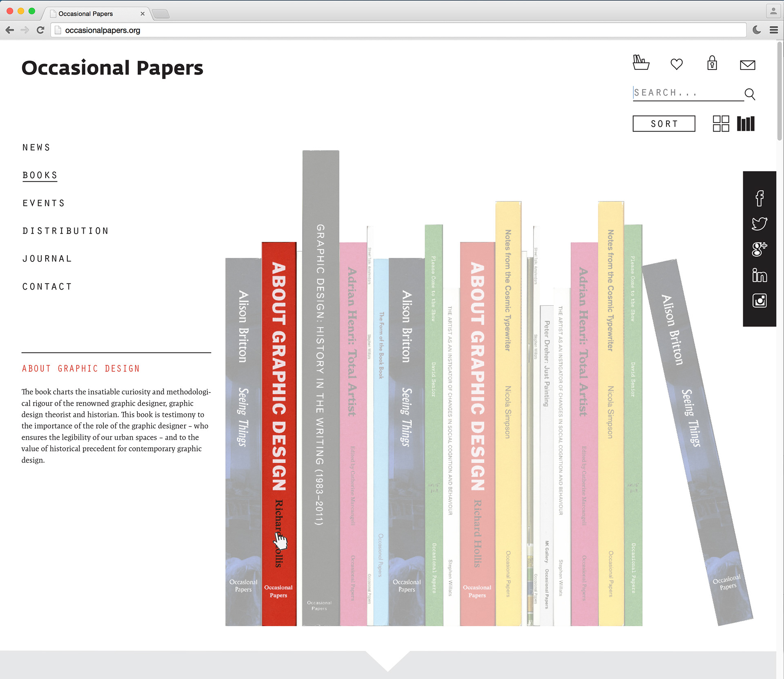The height and width of the screenshot is (679, 784).
Task: Switch to book spine shelf view
Action: pos(746,123)
